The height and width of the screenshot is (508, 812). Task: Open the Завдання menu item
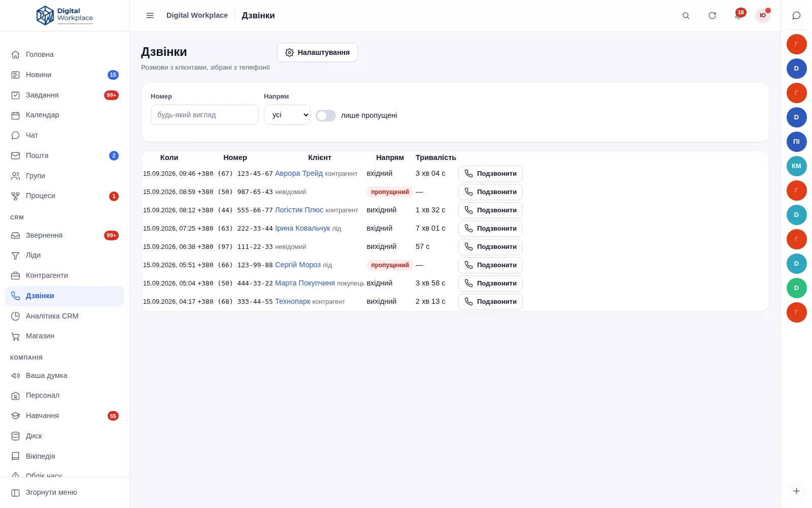tap(65, 95)
